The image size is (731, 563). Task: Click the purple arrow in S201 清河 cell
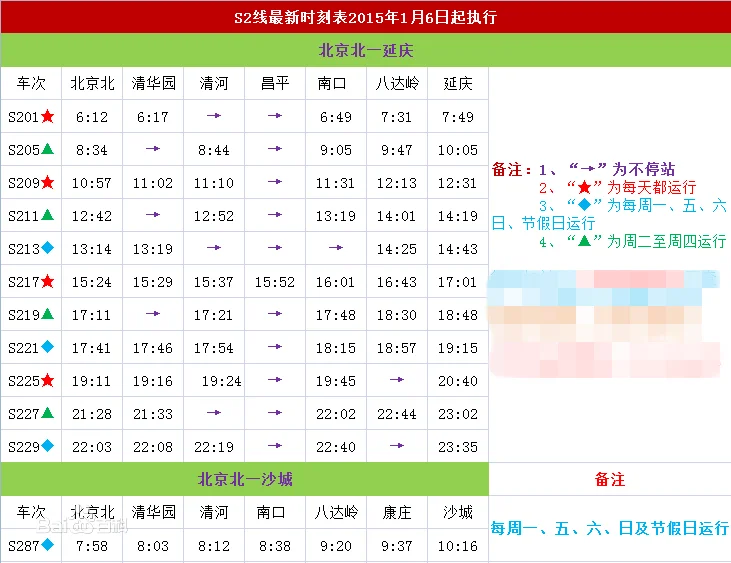pyautogui.click(x=214, y=116)
